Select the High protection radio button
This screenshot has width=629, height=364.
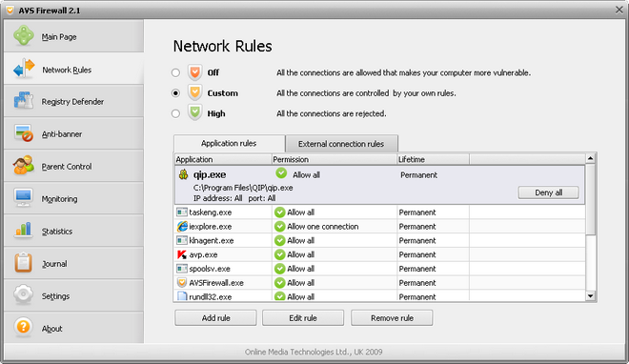click(175, 113)
